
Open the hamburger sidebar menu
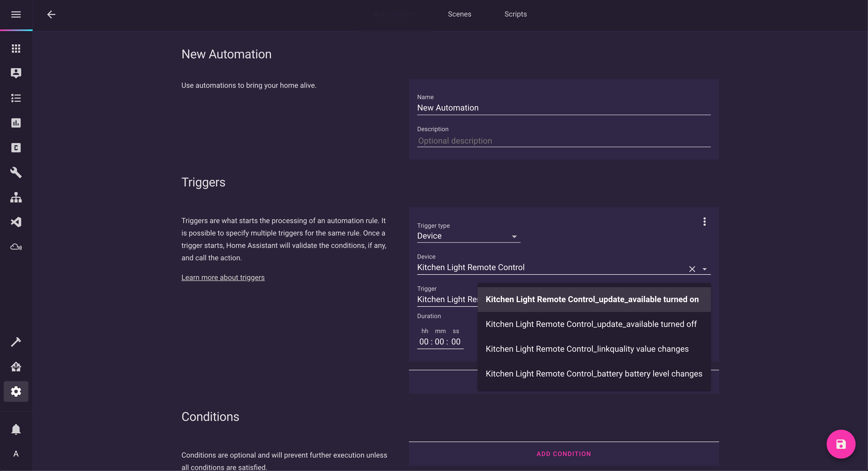[16, 14]
